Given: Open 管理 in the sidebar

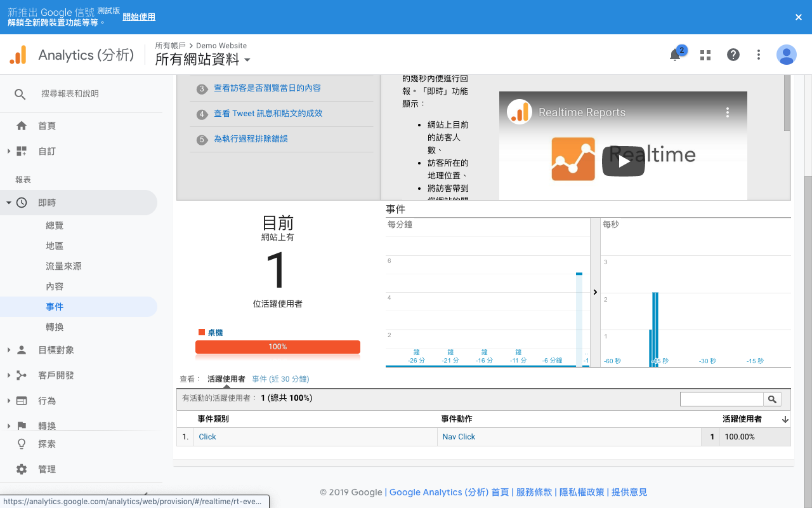Looking at the screenshot, I should click(47, 469).
